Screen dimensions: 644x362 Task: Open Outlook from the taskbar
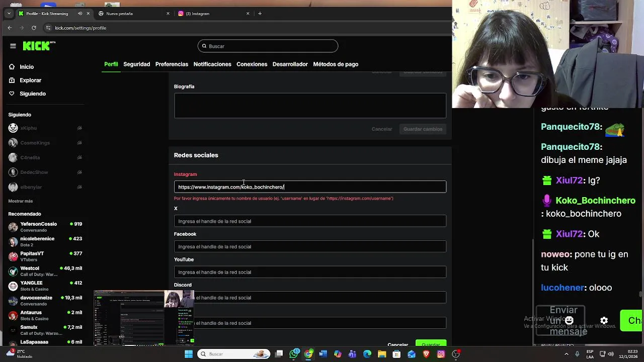412,354
